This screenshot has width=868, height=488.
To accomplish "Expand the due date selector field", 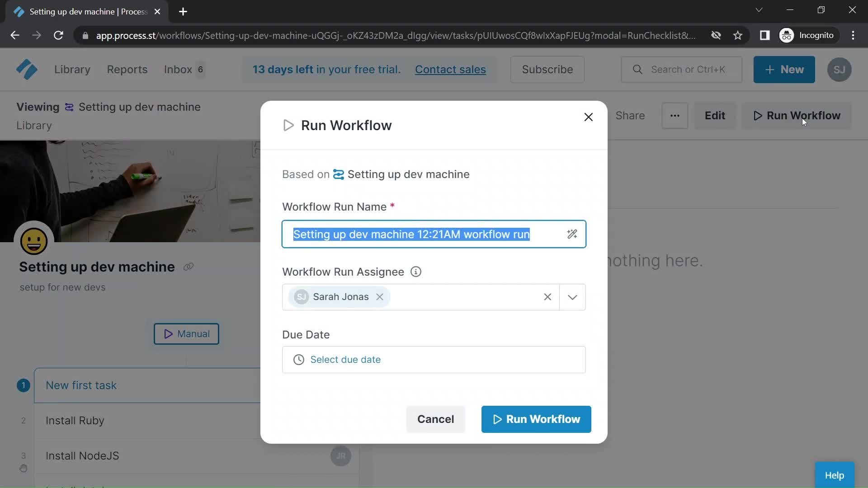I will [433, 359].
